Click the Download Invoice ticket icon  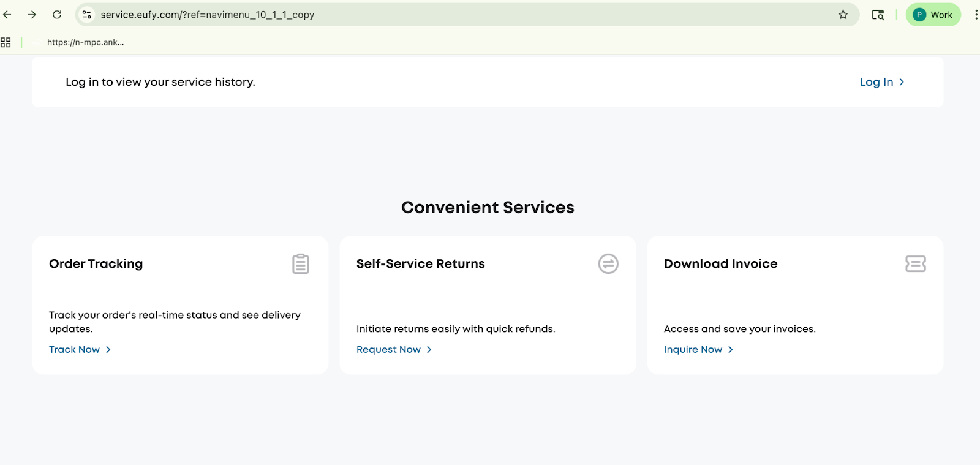point(915,264)
